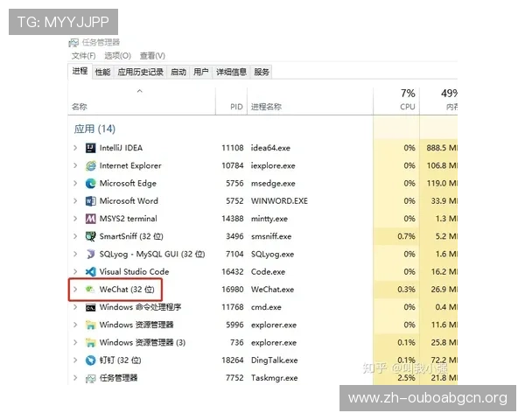Click the Windows 资源管理器 (3) folder icon
This screenshot has height=420, width=525.
[x=91, y=343]
